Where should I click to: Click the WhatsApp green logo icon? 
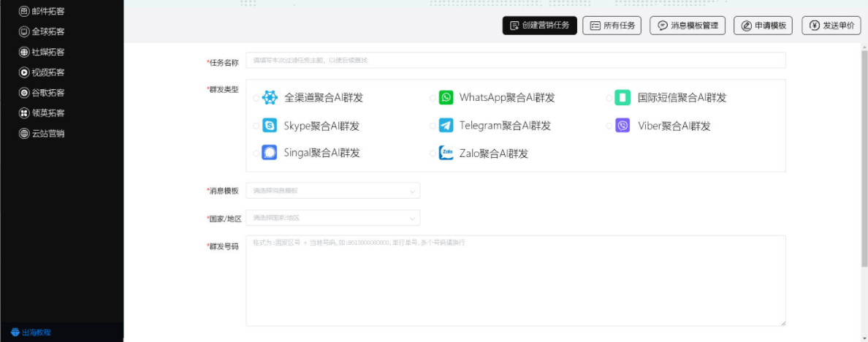point(446,98)
